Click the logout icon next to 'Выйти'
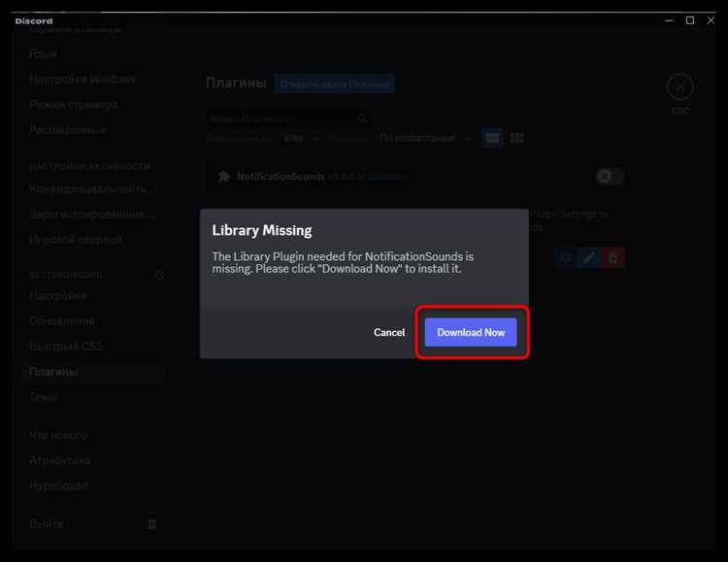 pos(151,524)
